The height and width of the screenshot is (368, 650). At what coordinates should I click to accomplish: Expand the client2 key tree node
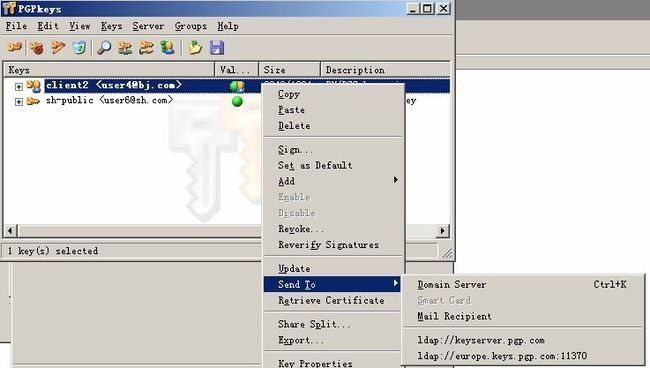(19, 87)
